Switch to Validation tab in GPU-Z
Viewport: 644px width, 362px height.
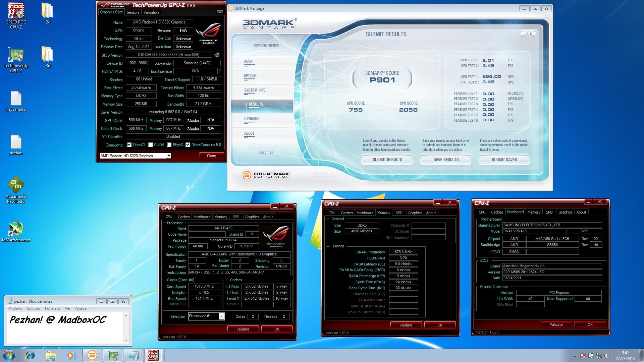pos(151,12)
